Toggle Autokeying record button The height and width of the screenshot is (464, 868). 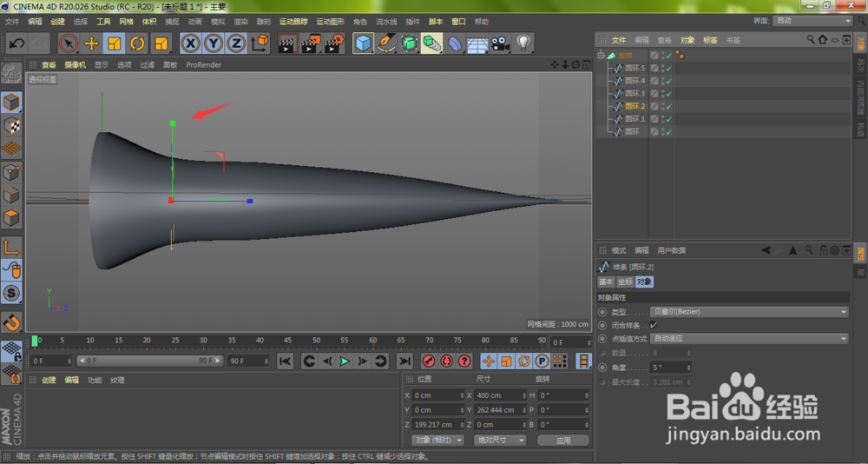tap(447, 361)
